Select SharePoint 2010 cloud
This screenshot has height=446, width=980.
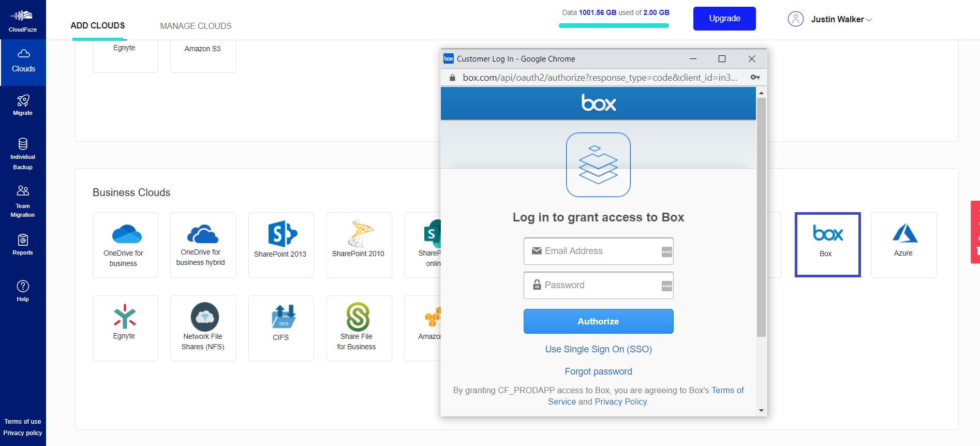(x=359, y=245)
